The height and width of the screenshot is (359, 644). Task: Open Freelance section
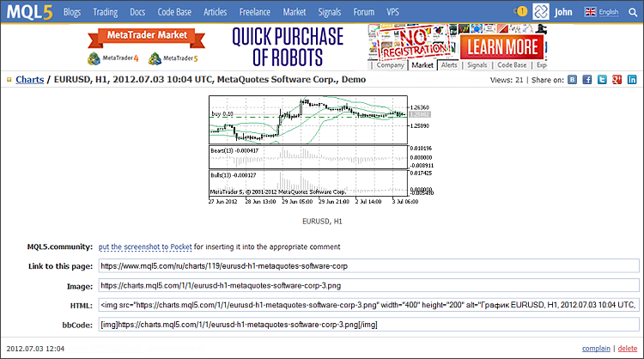255,12
